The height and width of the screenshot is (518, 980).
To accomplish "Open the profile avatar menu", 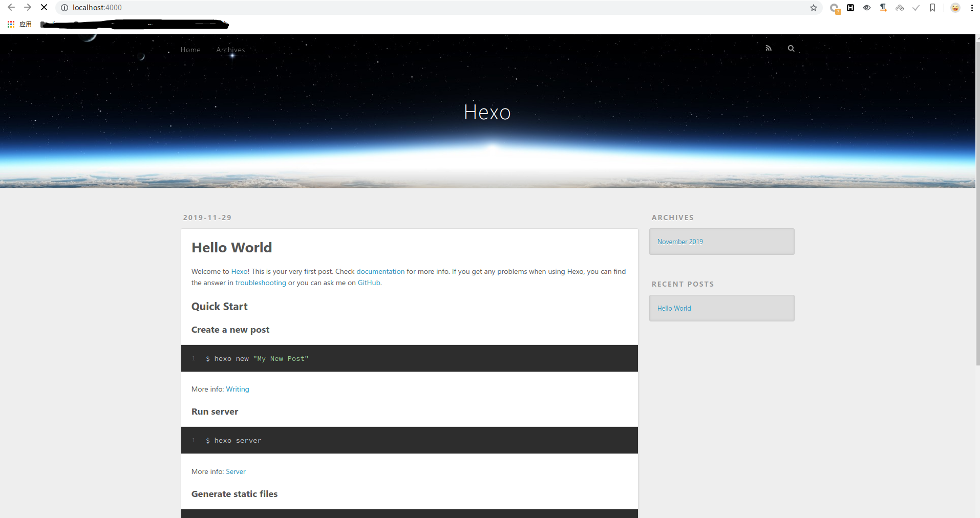I will tap(955, 8).
